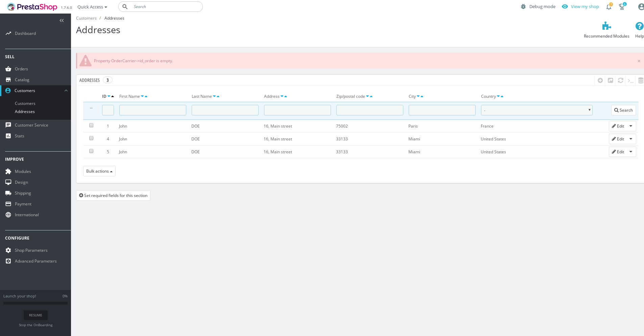
Task: Click the top Search input field
Action: [161, 7]
